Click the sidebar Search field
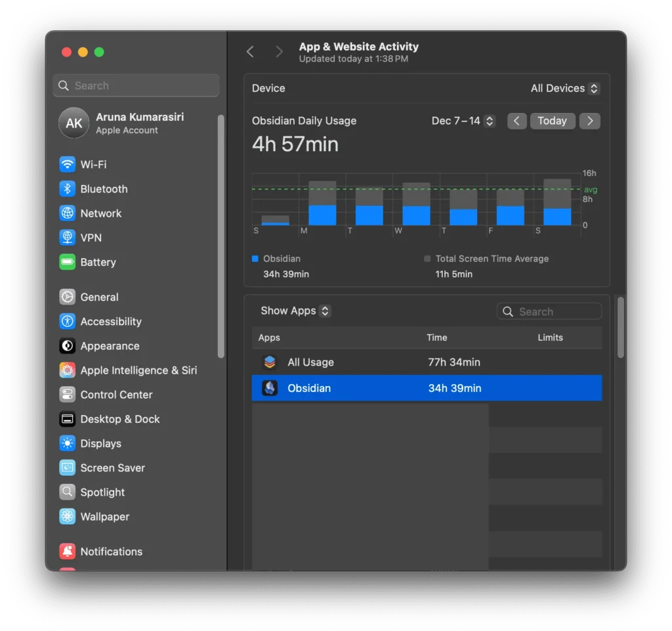 click(x=136, y=85)
